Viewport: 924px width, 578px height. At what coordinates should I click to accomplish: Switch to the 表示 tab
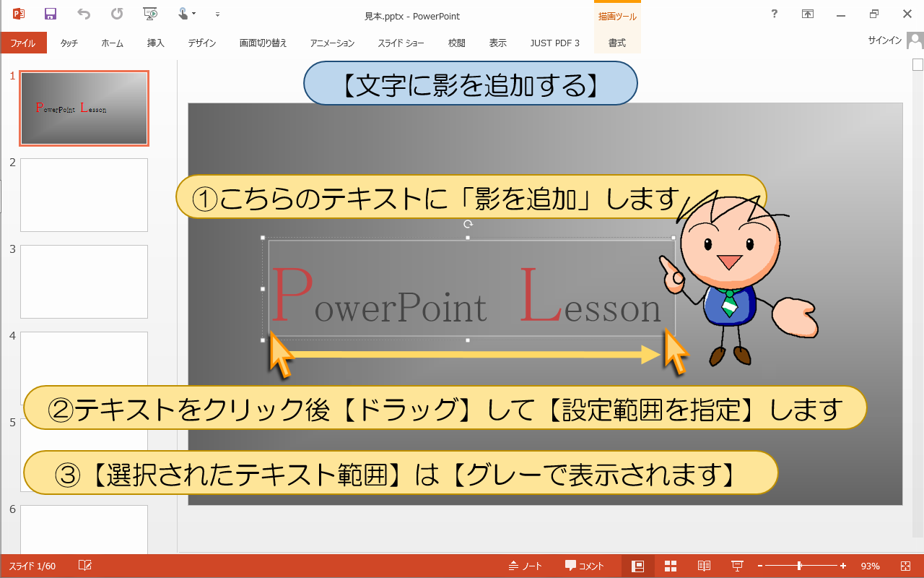tap(498, 43)
